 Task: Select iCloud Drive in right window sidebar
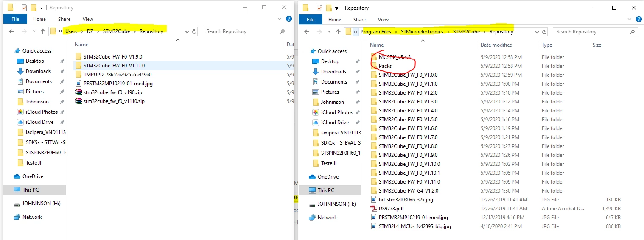coord(335,123)
